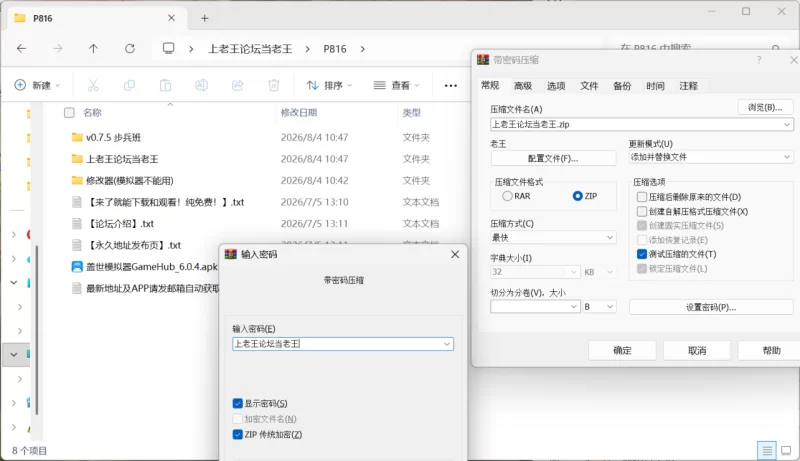The image size is (800, 461).
Task: Click the Delete trash icon
Action: (x=274, y=85)
